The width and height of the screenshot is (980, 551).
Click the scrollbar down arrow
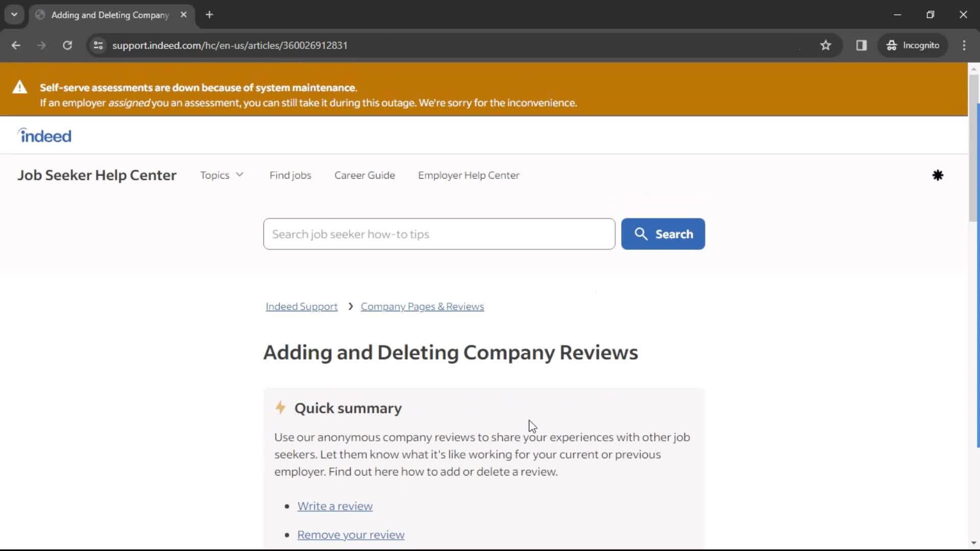click(973, 543)
